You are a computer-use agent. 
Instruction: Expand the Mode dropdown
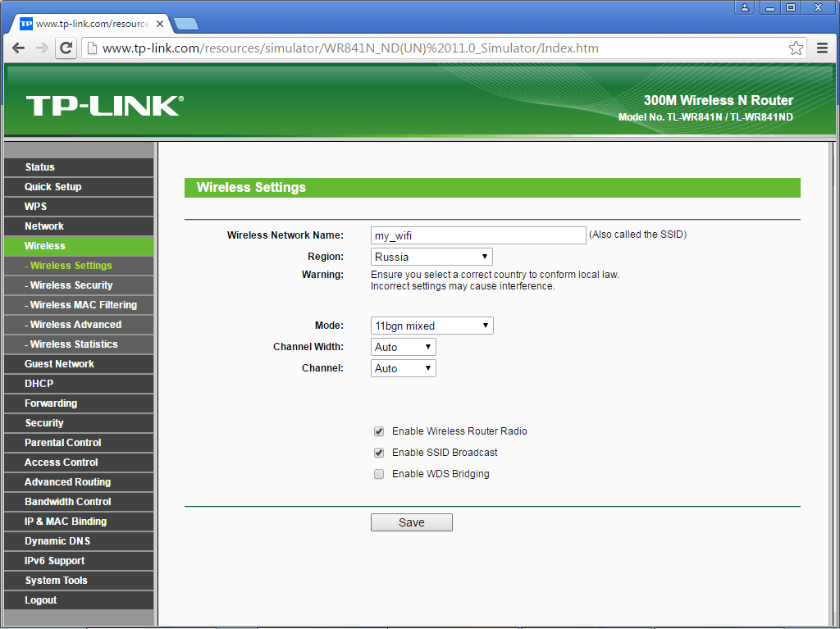pos(432,326)
